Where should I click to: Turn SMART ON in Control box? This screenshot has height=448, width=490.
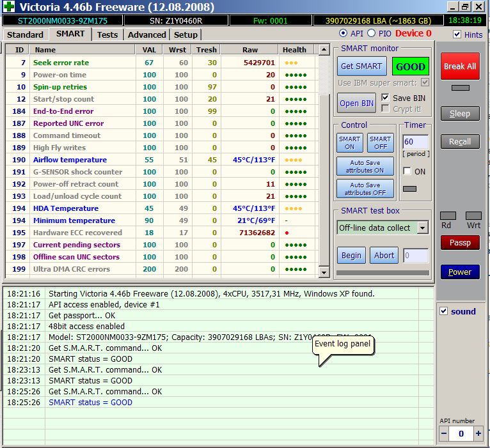click(350, 143)
